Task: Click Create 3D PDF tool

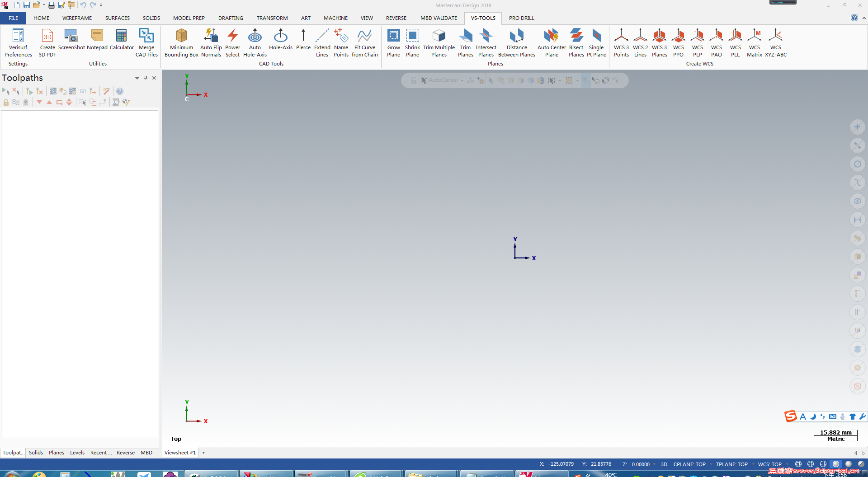Action: (47, 42)
